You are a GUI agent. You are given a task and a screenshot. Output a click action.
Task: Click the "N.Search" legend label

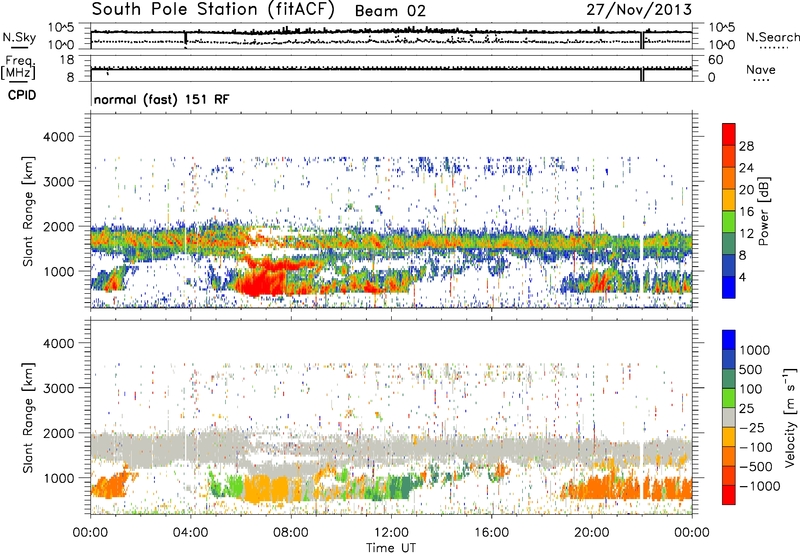click(773, 37)
